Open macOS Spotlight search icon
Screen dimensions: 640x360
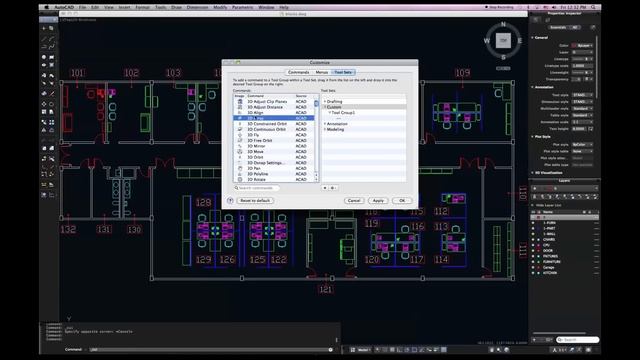click(593, 7)
